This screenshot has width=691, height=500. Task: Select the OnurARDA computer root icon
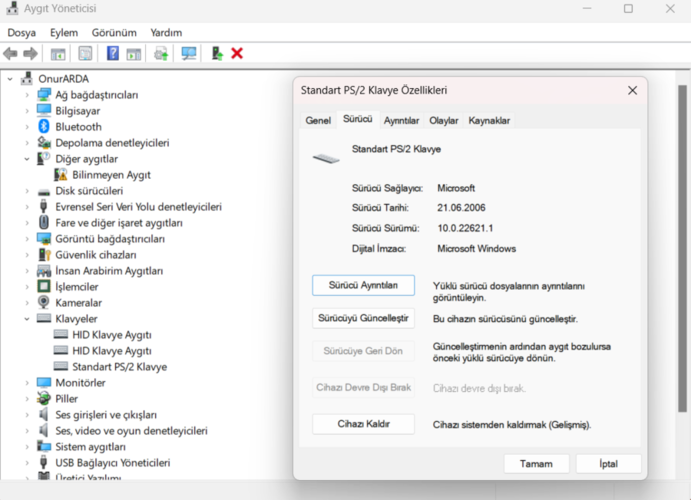pyautogui.click(x=27, y=78)
